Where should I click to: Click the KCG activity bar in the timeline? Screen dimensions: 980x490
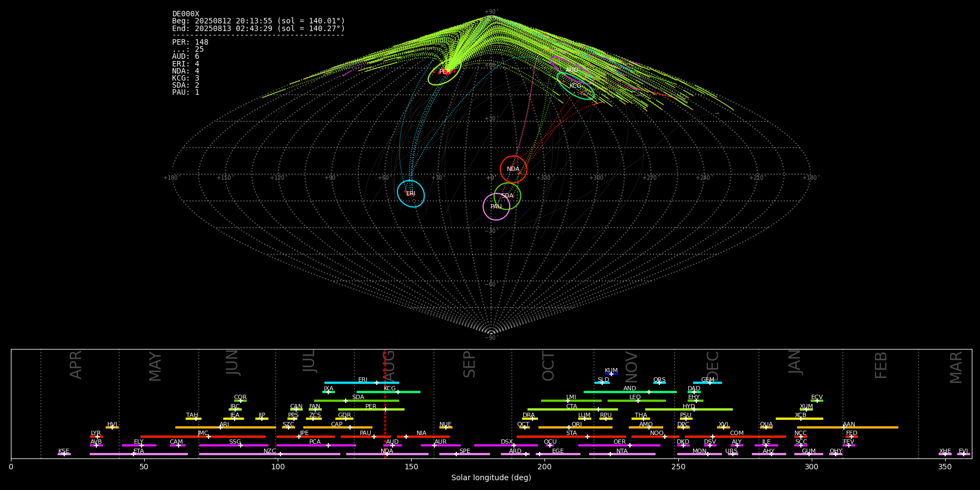coord(388,391)
